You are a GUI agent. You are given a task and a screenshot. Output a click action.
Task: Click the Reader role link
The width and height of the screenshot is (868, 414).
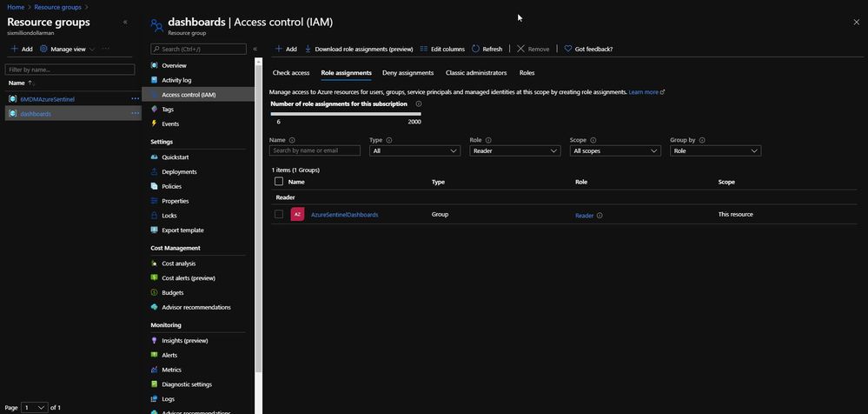pos(584,216)
